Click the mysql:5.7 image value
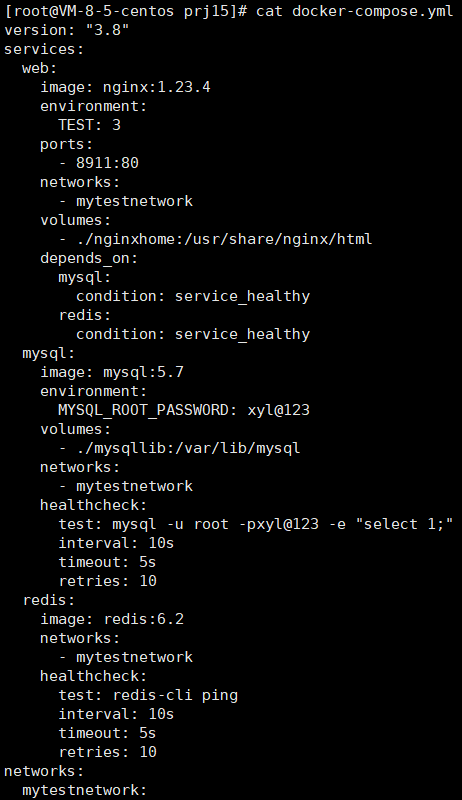Image resolution: width=462 pixels, height=800 pixels. point(143,372)
